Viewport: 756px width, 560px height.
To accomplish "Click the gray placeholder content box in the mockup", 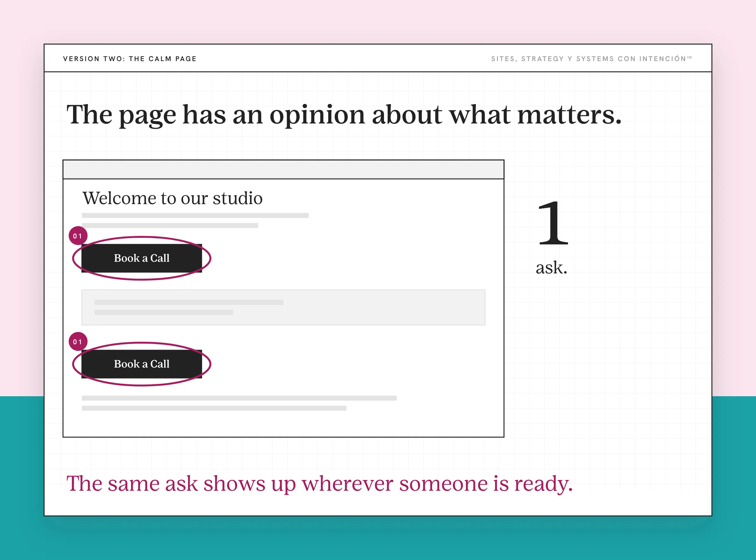I will (x=283, y=307).
